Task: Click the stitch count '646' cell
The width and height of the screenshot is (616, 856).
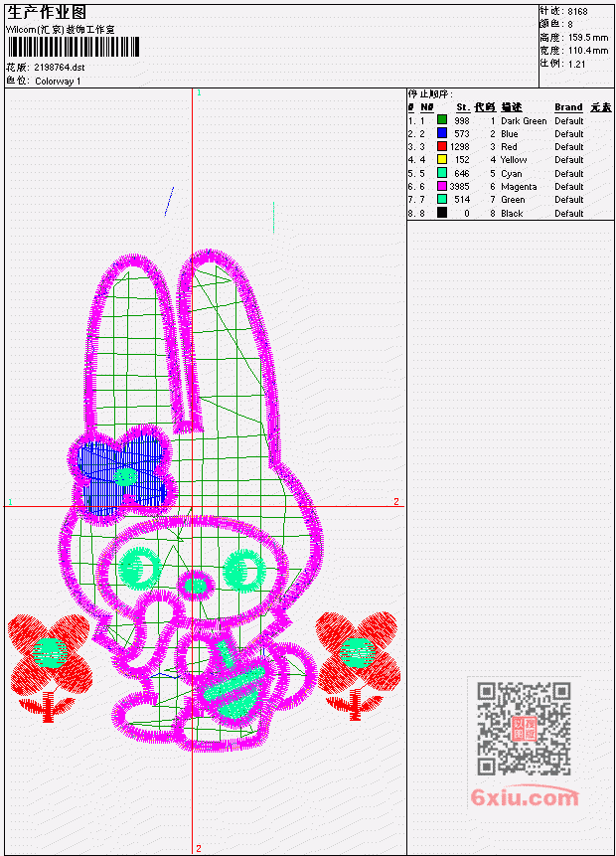Action: tap(462, 174)
